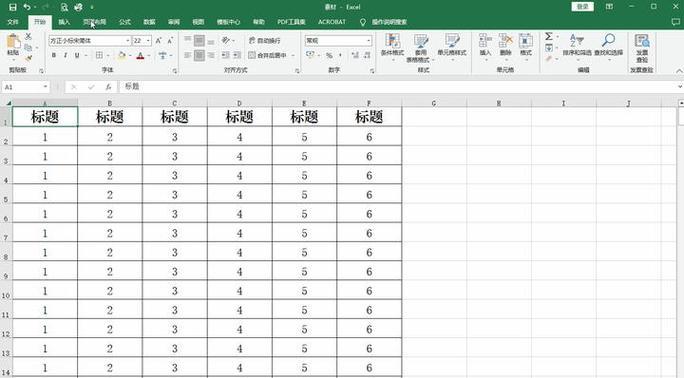Toggle bottom vertical alignment
The height and width of the screenshot is (378, 684).
coord(211,41)
